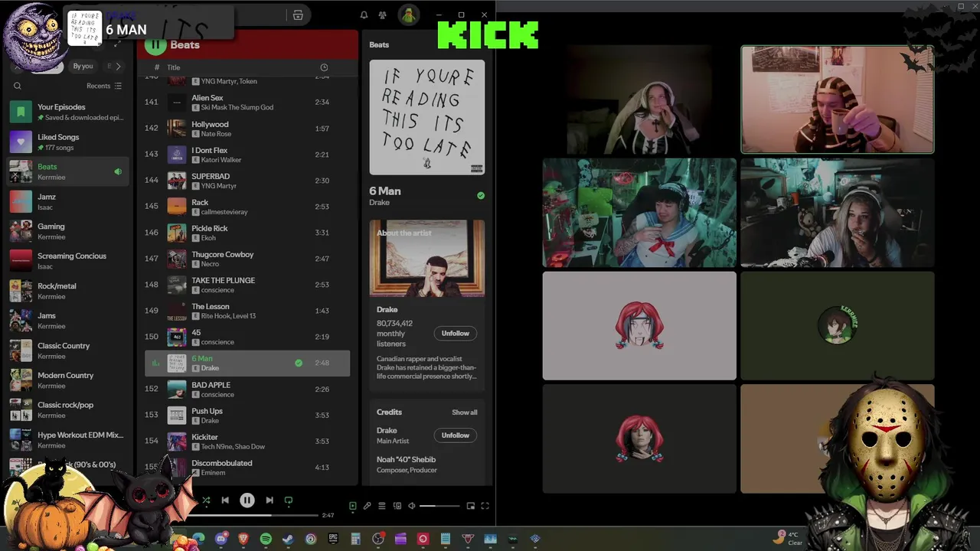Open the Browse icon beside search bar
Screen dimensions: 980x551
pos(298,15)
